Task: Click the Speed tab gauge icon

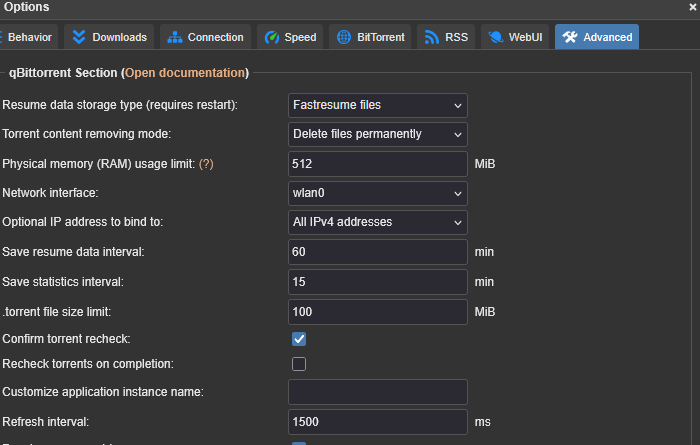Action: coord(271,37)
